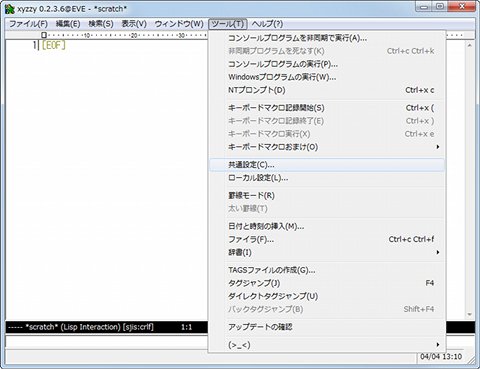Close the ツール(T) menu header
480x369 pixels.
tap(228, 24)
